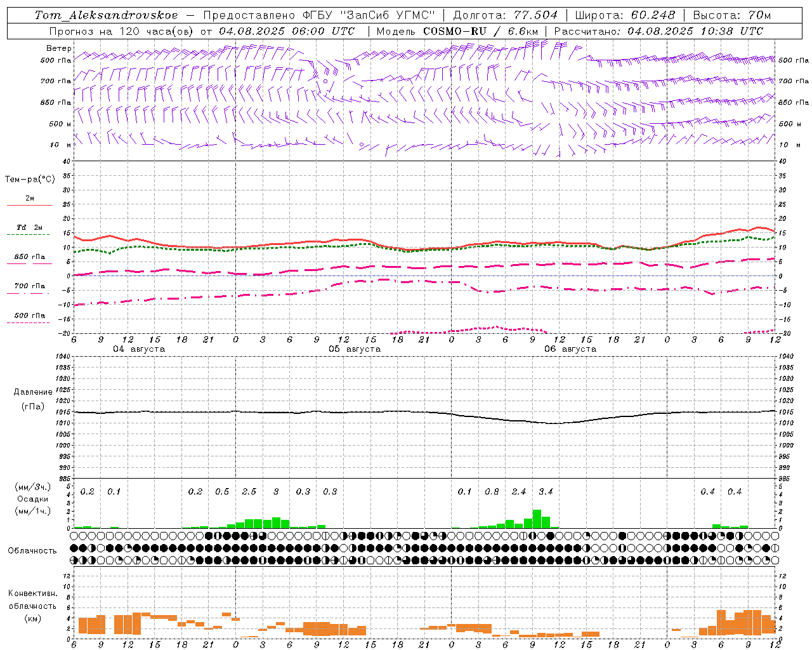Click the solid red "2м" legend line

tap(29, 205)
